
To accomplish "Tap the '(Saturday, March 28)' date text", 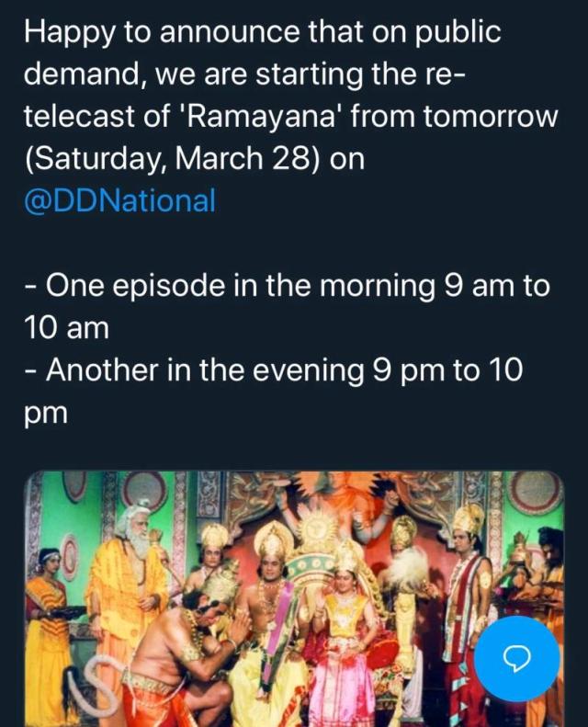I will pyautogui.click(x=172, y=159).
